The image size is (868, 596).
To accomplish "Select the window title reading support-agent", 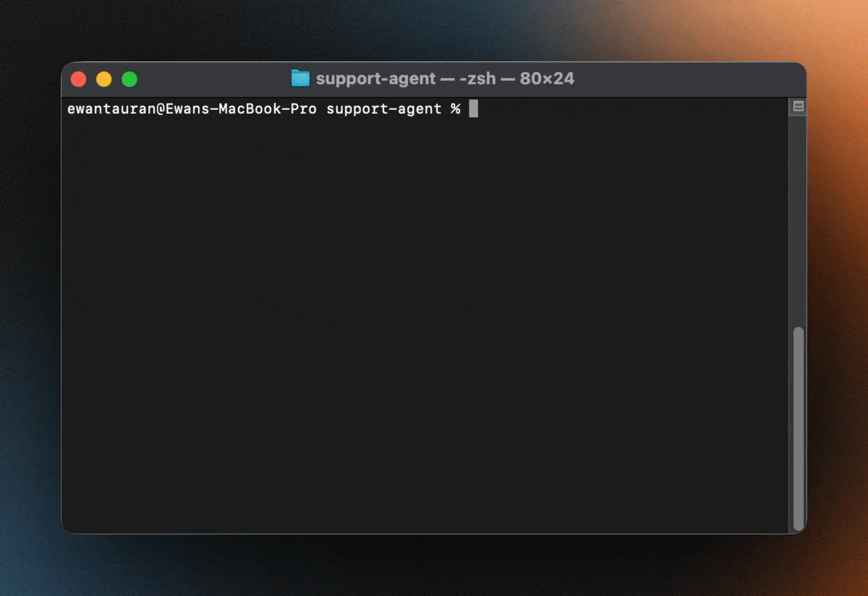I will pos(375,78).
